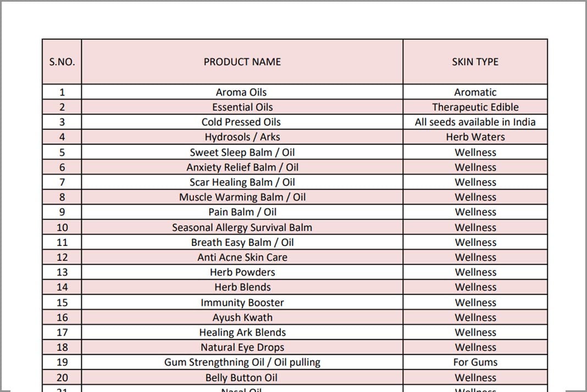Select Hydrosols / Arks row cell
The image size is (587, 392).
(242, 137)
